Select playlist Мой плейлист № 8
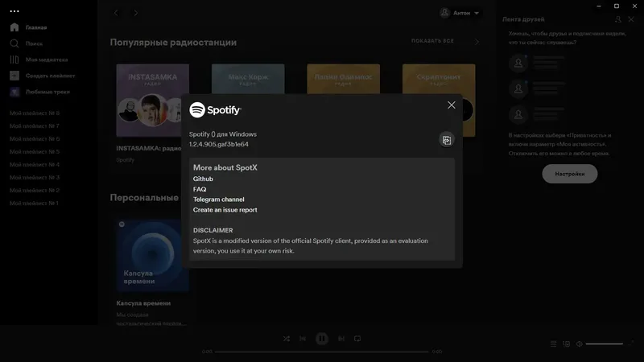 click(x=35, y=113)
